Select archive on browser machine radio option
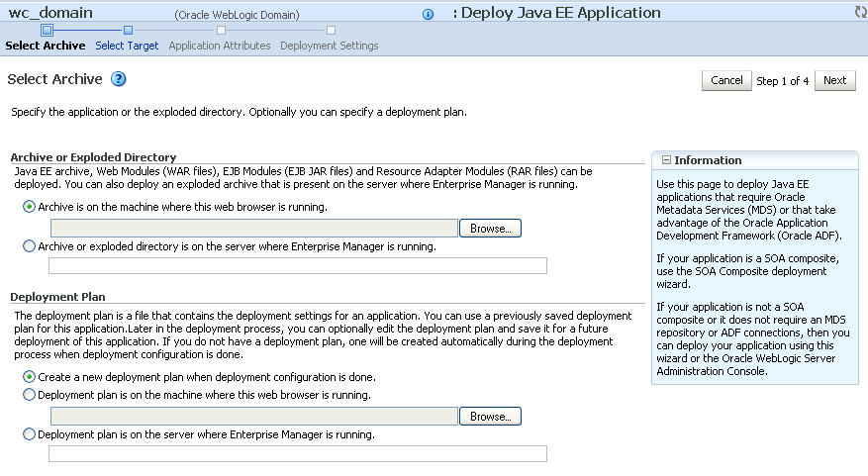Screen dimensions: 868x476 pos(29,207)
